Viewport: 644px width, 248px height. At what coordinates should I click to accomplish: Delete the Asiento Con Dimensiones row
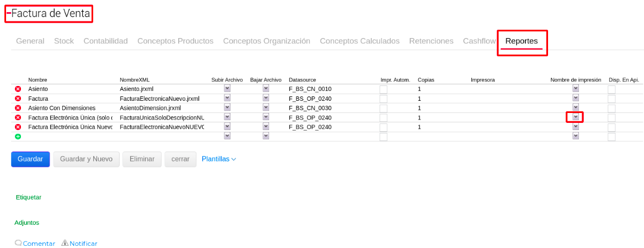pyautogui.click(x=18, y=108)
